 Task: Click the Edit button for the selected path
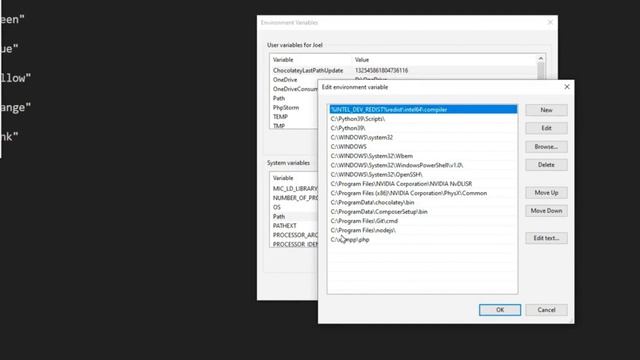546,128
